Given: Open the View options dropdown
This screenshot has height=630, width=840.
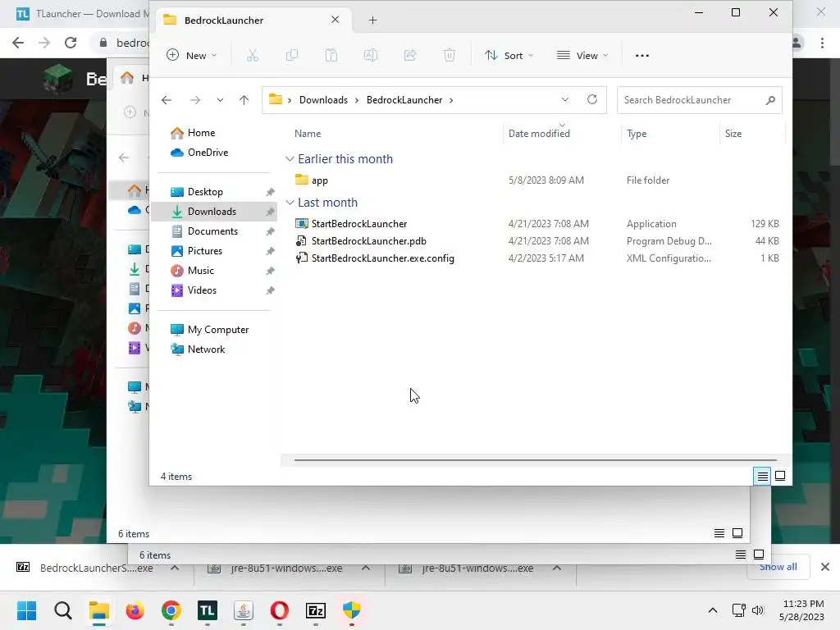Looking at the screenshot, I should (x=582, y=55).
